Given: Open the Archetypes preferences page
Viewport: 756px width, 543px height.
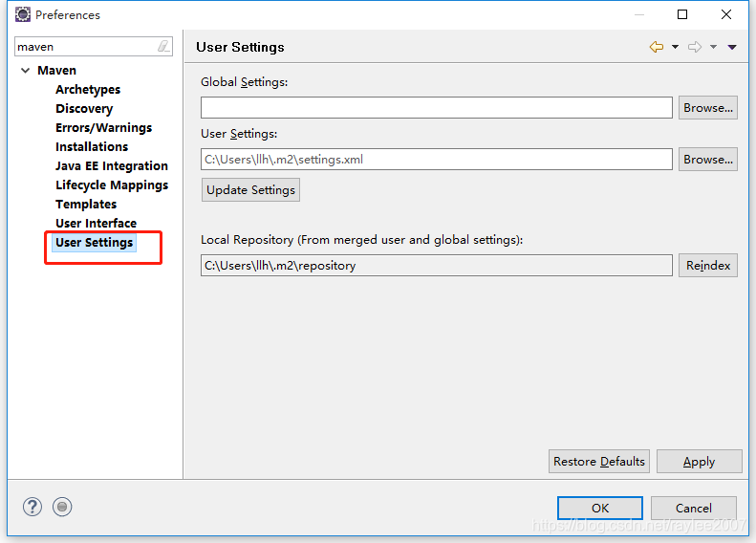Looking at the screenshot, I should click(x=88, y=90).
